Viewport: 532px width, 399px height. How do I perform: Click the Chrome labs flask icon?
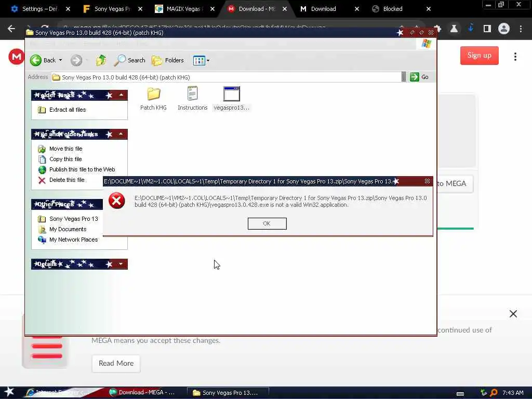pyautogui.click(x=454, y=29)
